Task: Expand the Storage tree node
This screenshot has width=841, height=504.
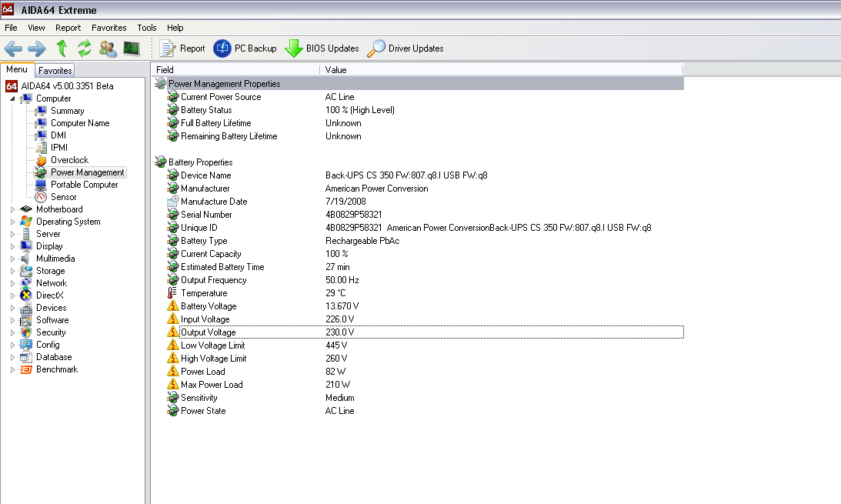Action: click(13, 271)
